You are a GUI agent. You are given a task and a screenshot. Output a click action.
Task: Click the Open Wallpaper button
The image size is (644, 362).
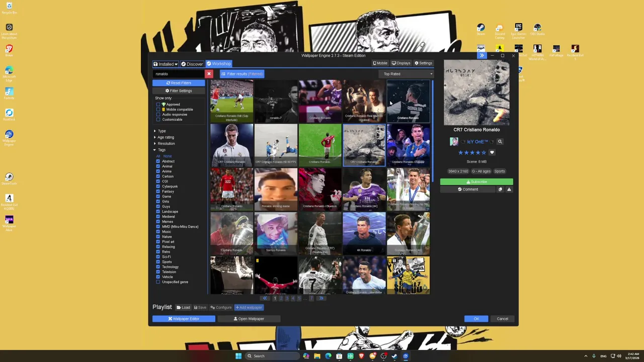pyautogui.click(x=249, y=319)
